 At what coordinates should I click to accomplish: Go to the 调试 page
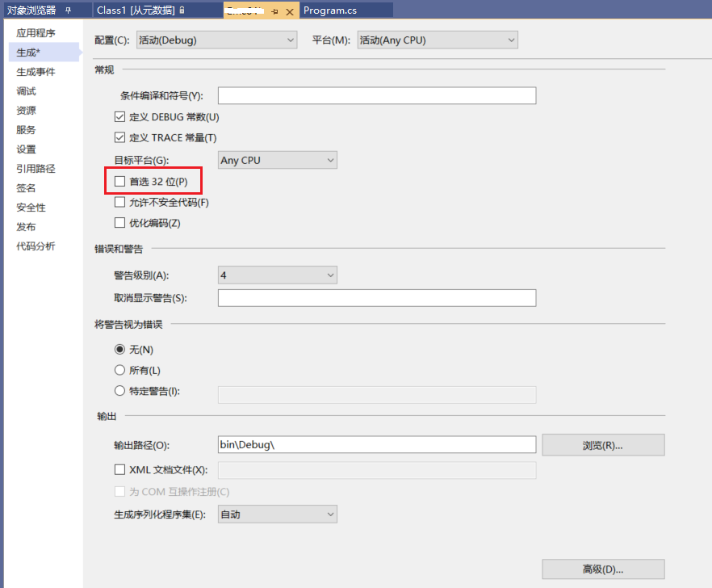click(27, 91)
